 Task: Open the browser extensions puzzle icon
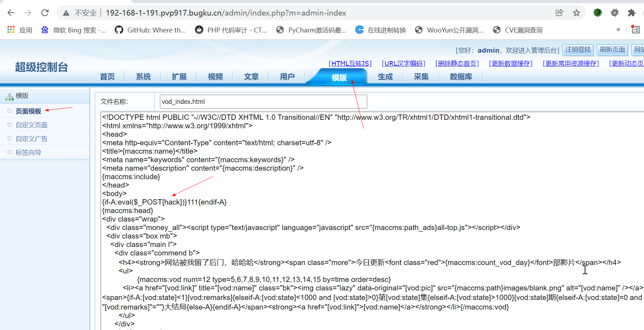(x=632, y=13)
